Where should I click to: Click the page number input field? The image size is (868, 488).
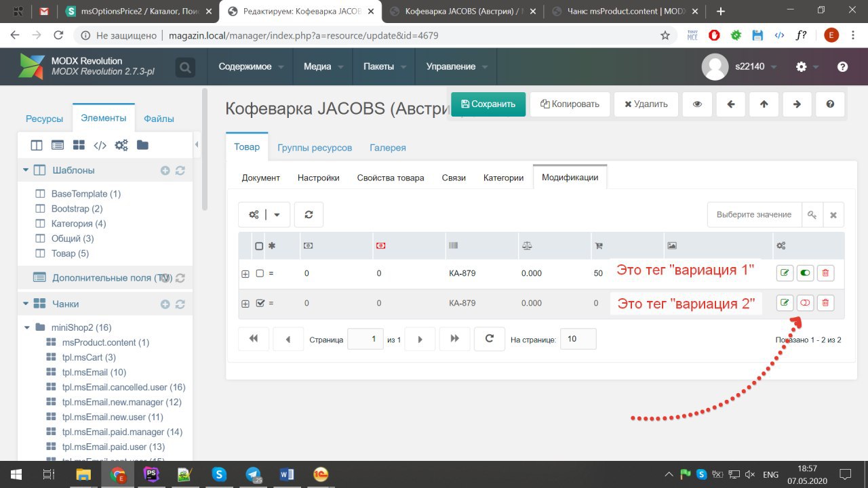pos(366,339)
